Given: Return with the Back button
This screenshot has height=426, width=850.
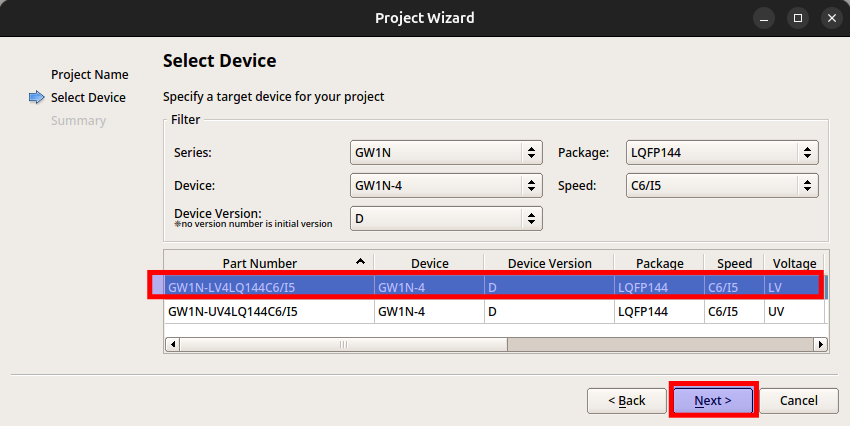Looking at the screenshot, I should (x=627, y=401).
